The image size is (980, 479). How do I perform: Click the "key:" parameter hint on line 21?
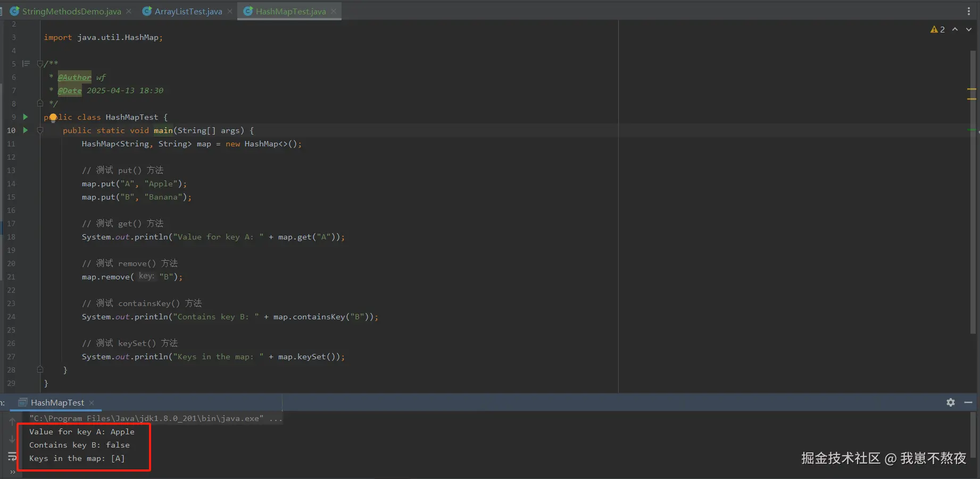tap(146, 276)
